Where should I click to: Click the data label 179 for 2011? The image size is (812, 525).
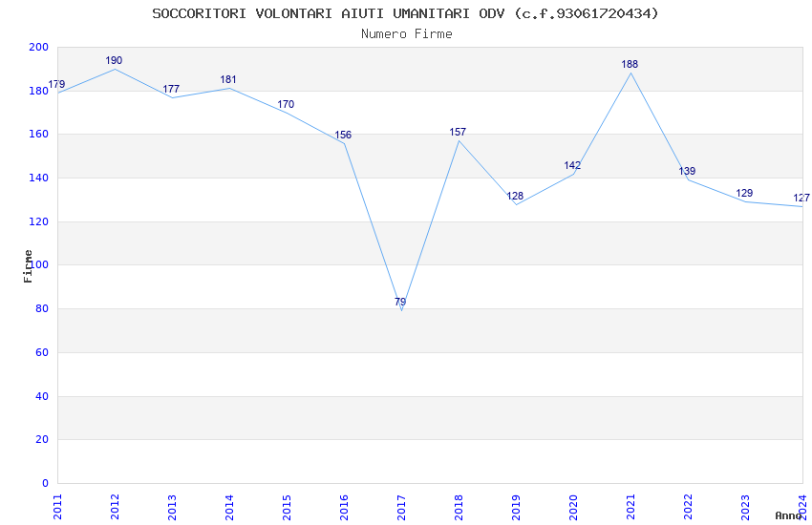(57, 84)
